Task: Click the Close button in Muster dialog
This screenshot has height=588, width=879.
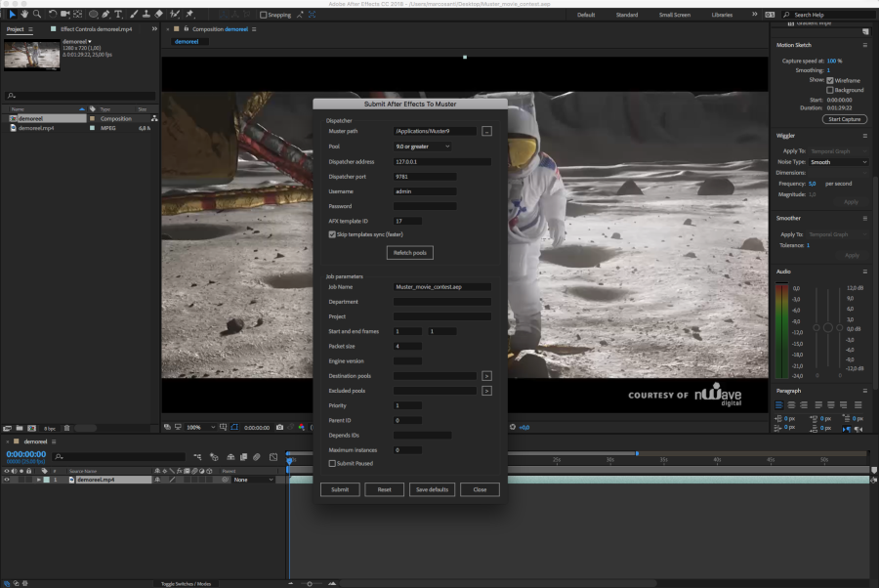Action: [x=480, y=489]
